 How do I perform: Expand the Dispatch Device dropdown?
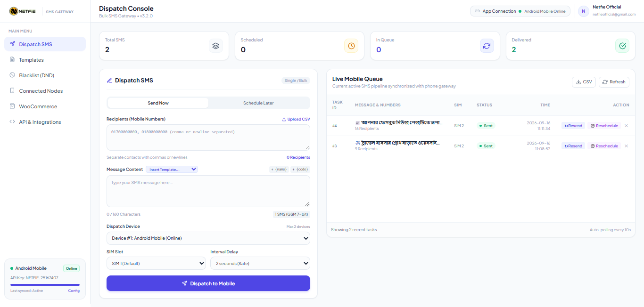[208, 238]
